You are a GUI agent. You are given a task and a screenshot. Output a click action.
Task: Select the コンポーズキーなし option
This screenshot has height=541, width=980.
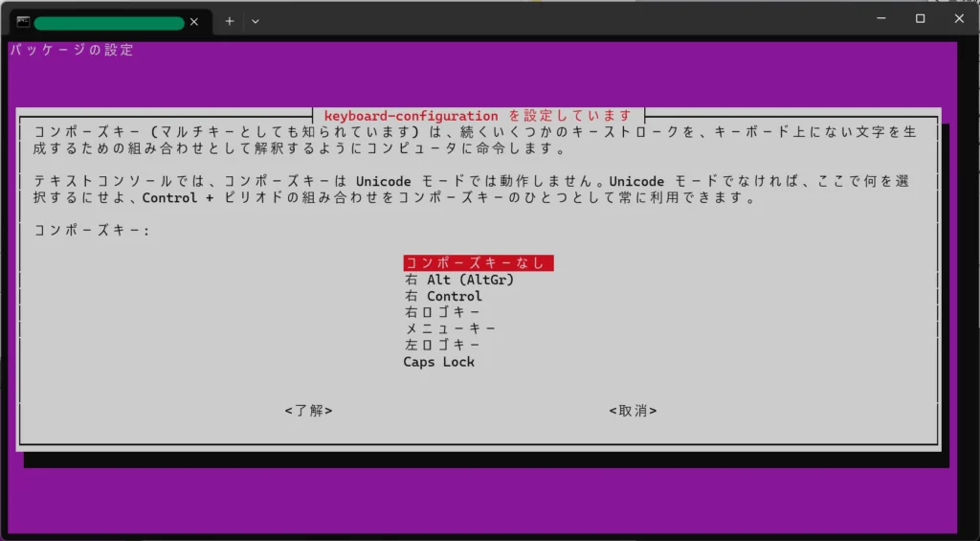[x=479, y=263]
